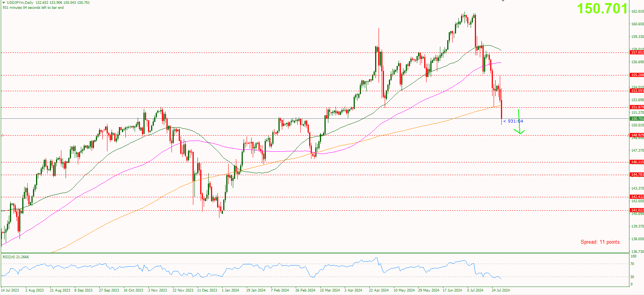This screenshot has height=295, width=644.
Task: Click the 21 Aug 2023 date label
Action: [60, 290]
